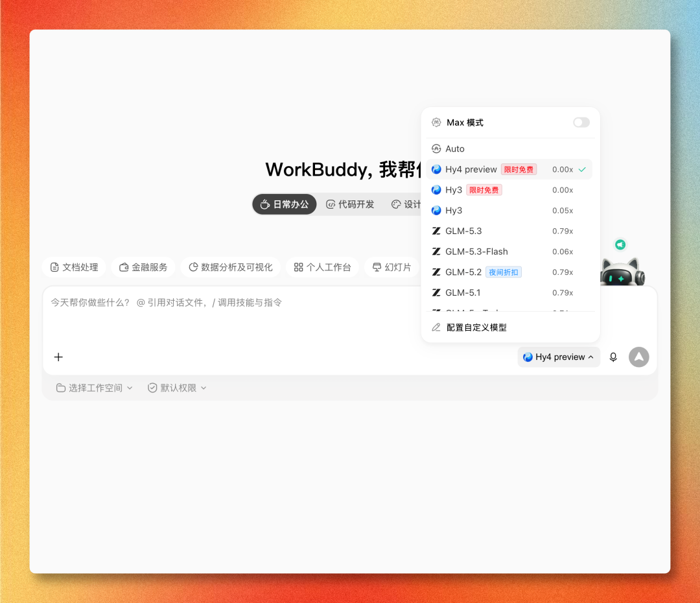The height and width of the screenshot is (603, 700).
Task: Click the GLM-5.2 Z logo icon
Action: tap(436, 272)
